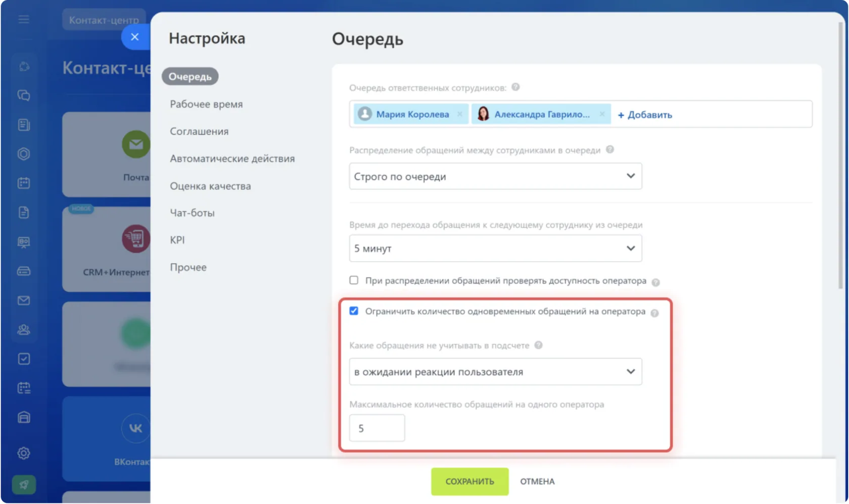Image resolution: width=849 pixels, height=504 pixels.
Task: Switch to Соглашения section
Action: 199,131
